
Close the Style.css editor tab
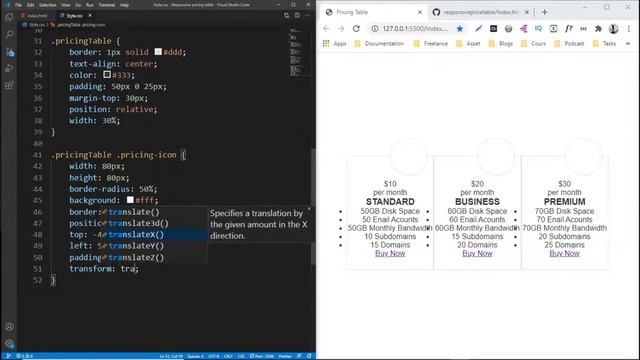point(90,16)
